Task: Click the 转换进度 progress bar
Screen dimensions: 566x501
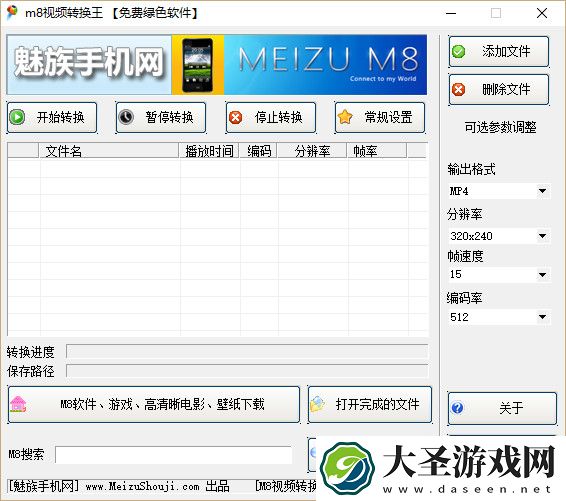Action: [x=247, y=351]
